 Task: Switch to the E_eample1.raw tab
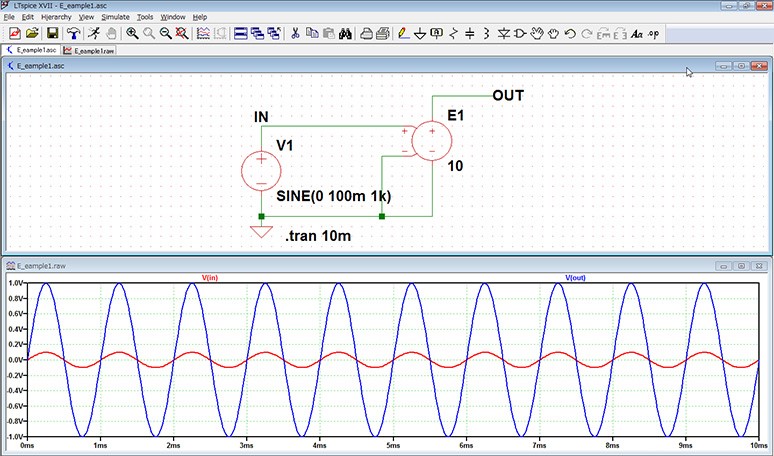click(88, 49)
